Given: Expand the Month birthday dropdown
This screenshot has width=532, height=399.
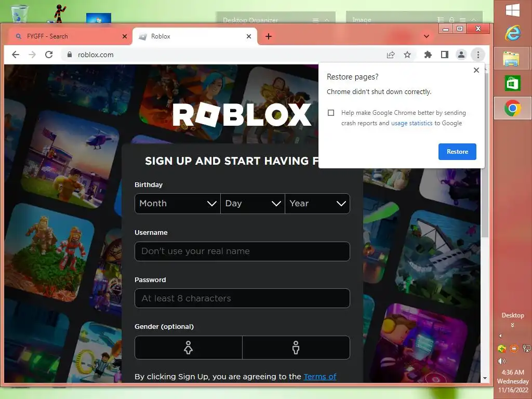Looking at the screenshot, I should (178, 204).
